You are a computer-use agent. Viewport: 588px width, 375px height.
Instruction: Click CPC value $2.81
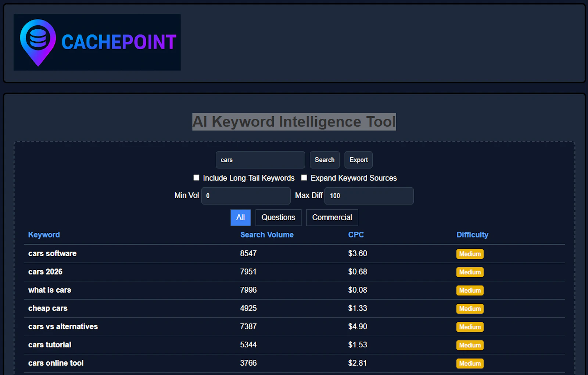[358, 363]
